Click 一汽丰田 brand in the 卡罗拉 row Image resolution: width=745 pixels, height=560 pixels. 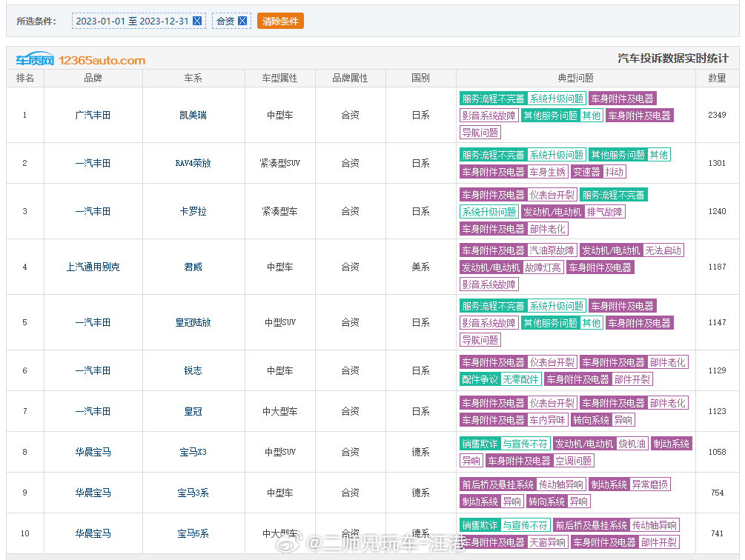pyautogui.click(x=93, y=211)
